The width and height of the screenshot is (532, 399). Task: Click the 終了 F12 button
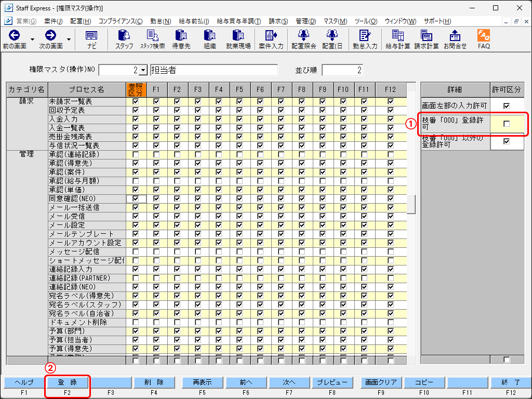pos(511,382)
